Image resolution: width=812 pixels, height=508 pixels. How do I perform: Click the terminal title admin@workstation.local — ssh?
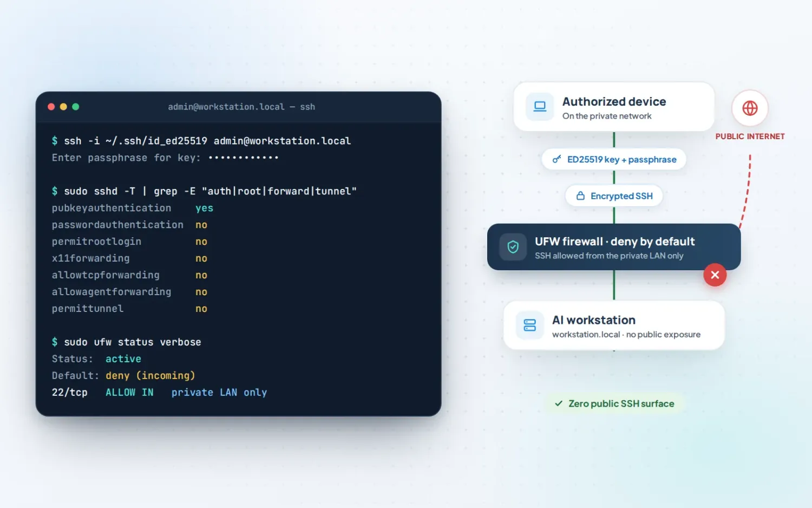[x=241, y=107]
